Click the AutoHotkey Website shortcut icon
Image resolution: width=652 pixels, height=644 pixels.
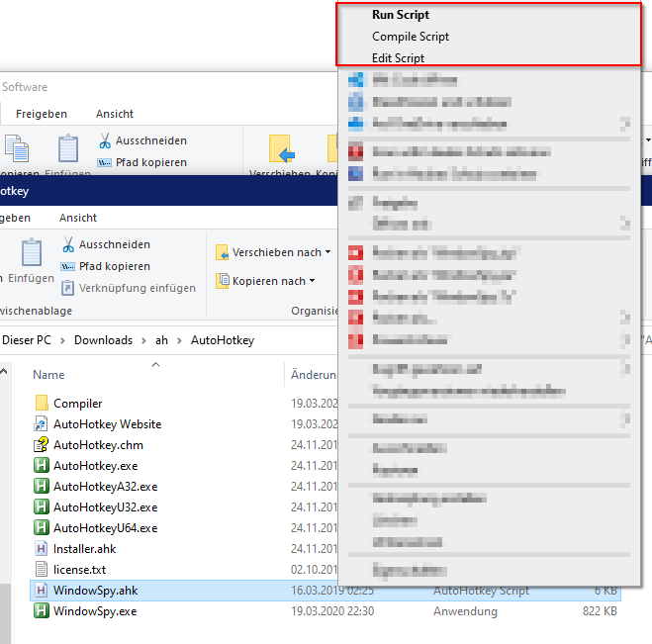pyautogui.click(x=42, y=423)
